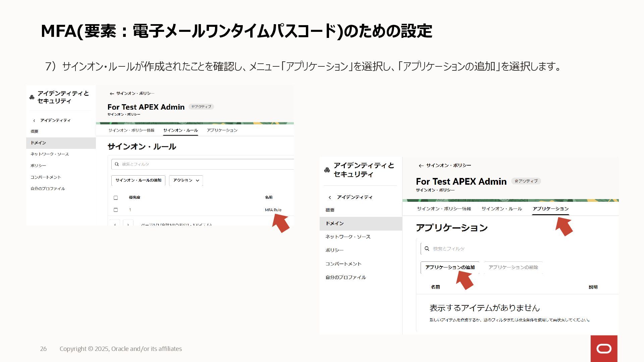This screenshot has width=644, height=362.
Task: Click search magnifier icon in Applications filter
Action: [x=427, y=249]
